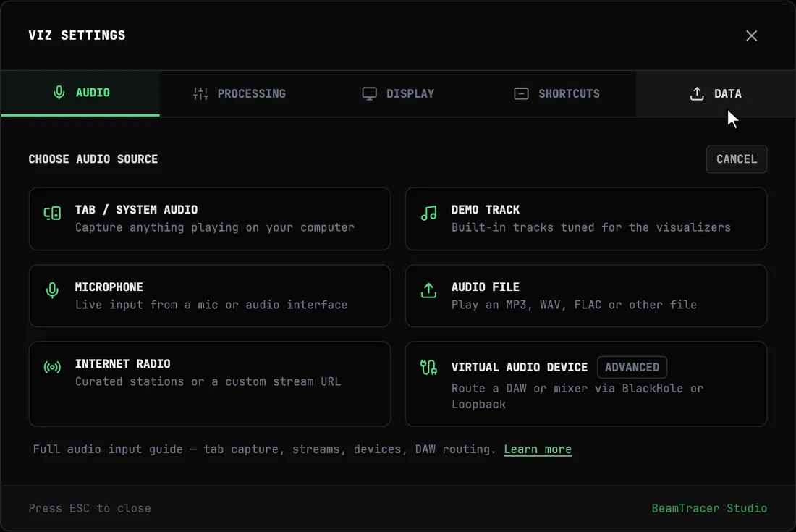Image resolution: width=796 pixels, height=532 pixels.
Task: Click the broadcast icon of Internet Radio
Action: pos(52,367)
